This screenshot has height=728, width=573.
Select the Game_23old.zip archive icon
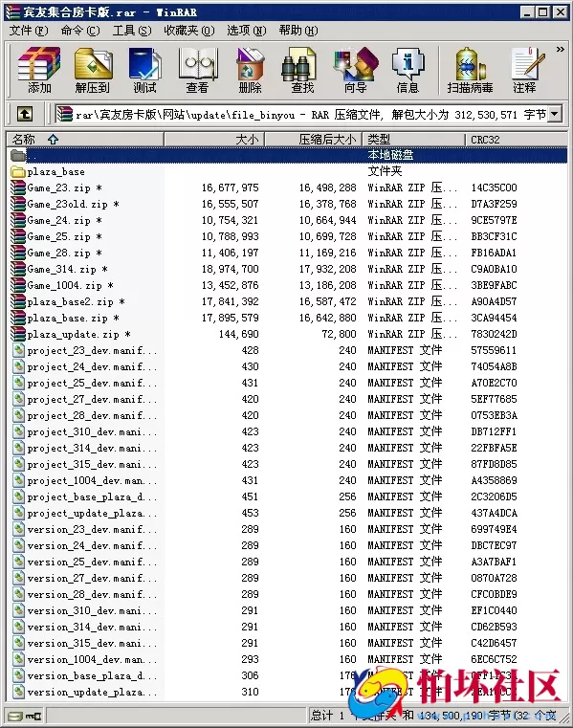pyautogui.click(x=17, y=205)
